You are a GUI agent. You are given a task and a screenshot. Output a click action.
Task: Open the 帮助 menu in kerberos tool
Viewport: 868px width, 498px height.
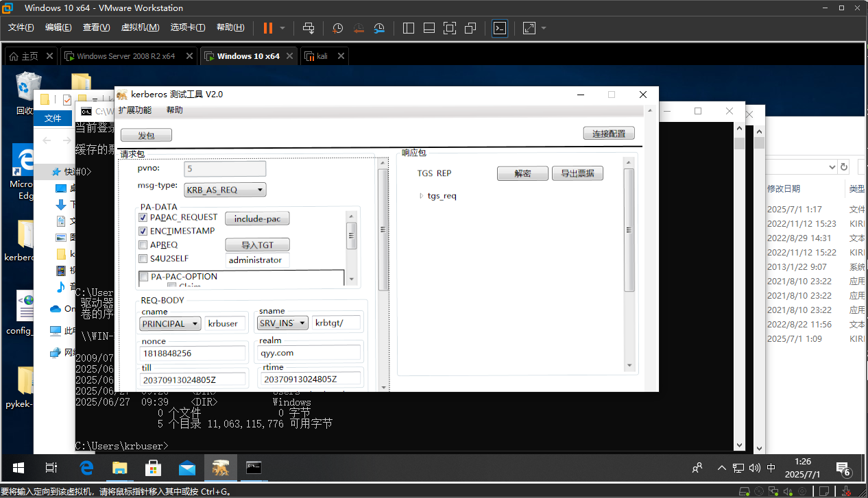[x=175, y=110]
